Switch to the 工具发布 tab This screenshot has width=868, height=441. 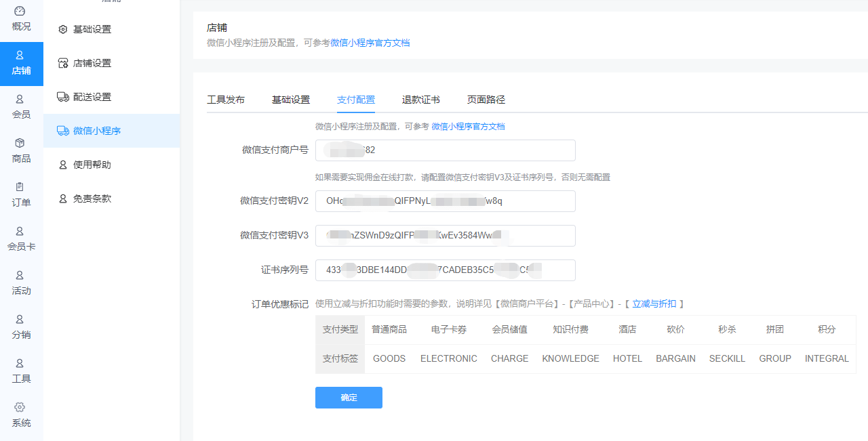click(x=226, y=100)
